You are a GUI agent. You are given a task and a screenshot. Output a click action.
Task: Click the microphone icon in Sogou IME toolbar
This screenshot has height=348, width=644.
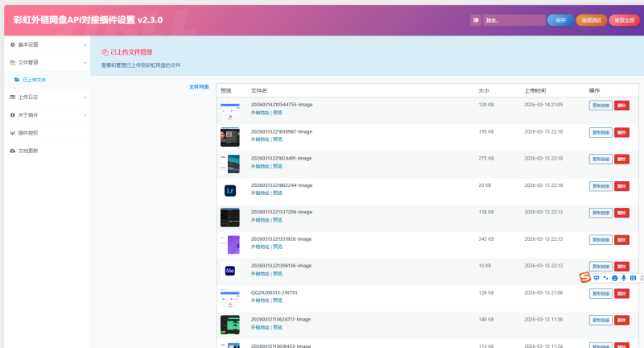pyautogui.click(x=624, y=278)
